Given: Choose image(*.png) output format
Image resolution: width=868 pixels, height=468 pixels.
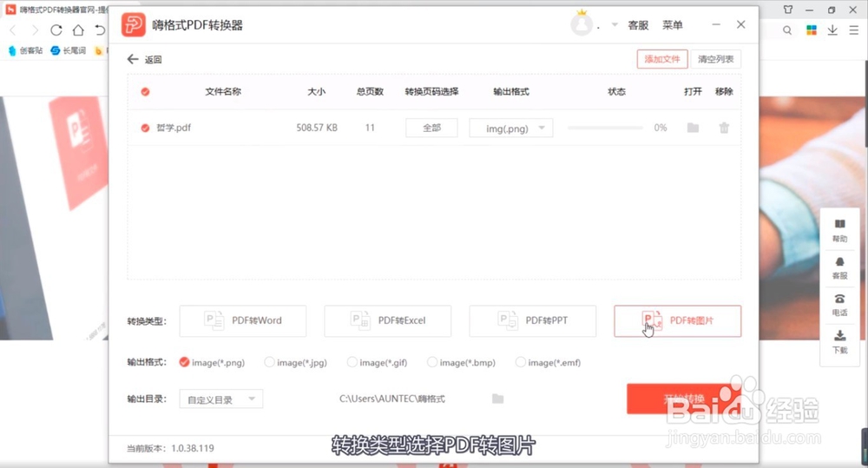Looking at the screenshot, I should pos(184,362).
